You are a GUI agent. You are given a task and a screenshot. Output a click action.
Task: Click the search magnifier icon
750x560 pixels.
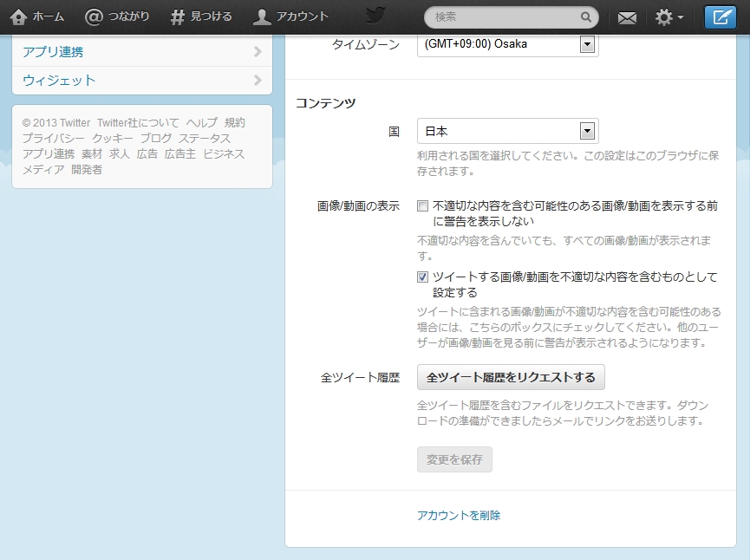[x=586, y=17]
